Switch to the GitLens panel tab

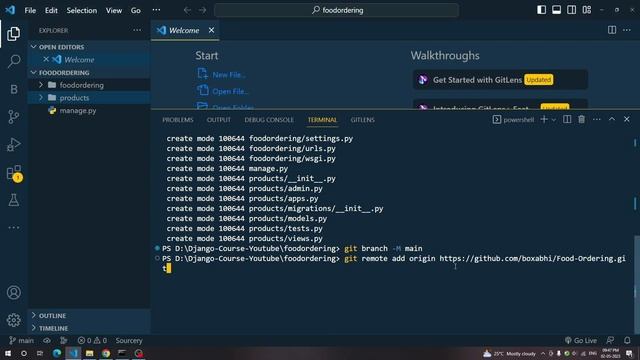pos(362,120)
